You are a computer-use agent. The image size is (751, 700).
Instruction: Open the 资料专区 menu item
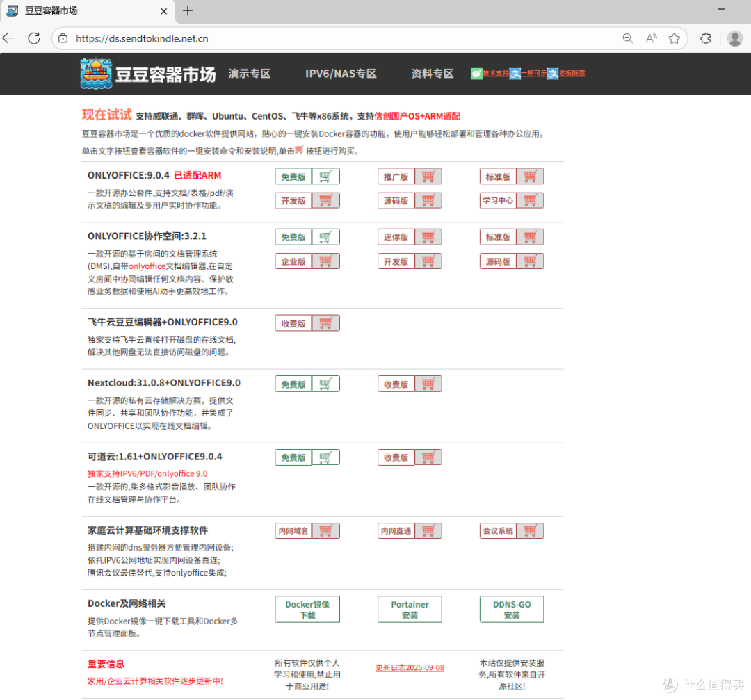433,74
